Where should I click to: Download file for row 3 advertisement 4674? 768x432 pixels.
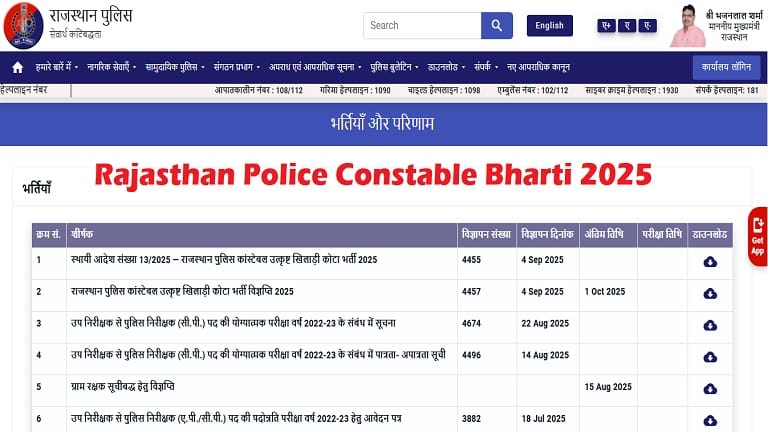710,326
